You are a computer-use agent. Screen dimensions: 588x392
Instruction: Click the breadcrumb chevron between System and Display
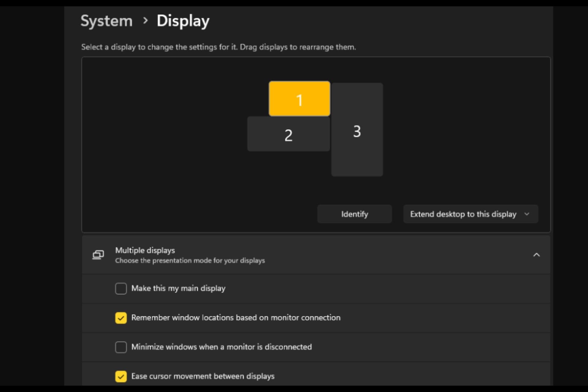145,21
